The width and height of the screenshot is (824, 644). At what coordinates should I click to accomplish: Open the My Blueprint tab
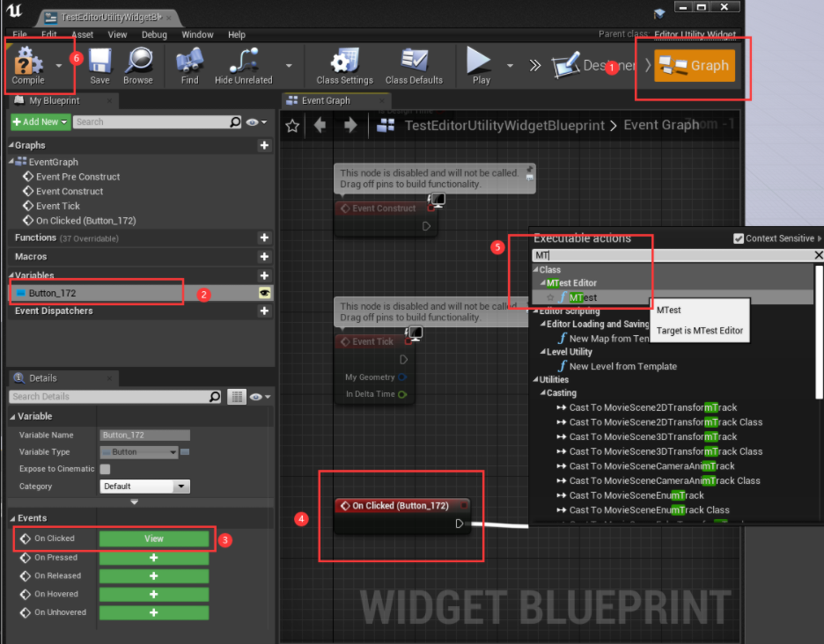click(x=54, y=100)
